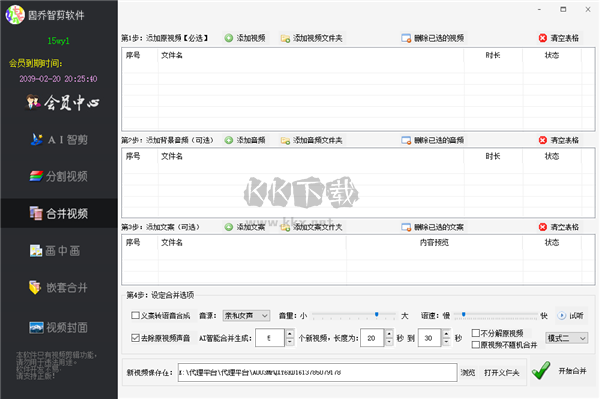Increase the new video count stepper
The height and width of the screenshot is (399, 600).
coord(290,334)
